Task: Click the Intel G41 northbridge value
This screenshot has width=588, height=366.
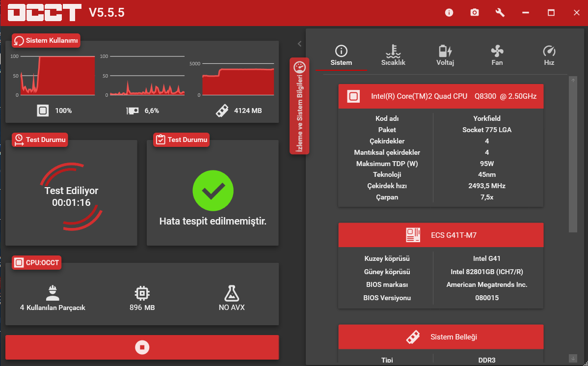Action: pyautogui.click(x=487, y=258)
